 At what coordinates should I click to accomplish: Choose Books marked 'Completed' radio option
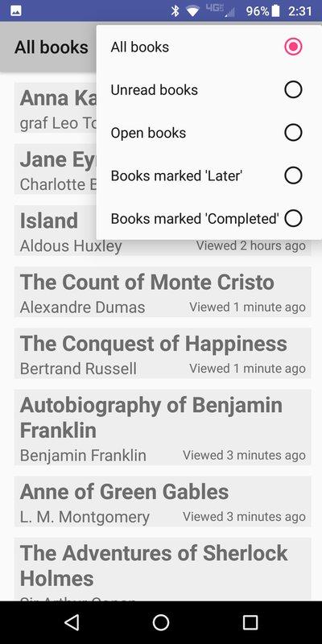click(x=293, y=218)
